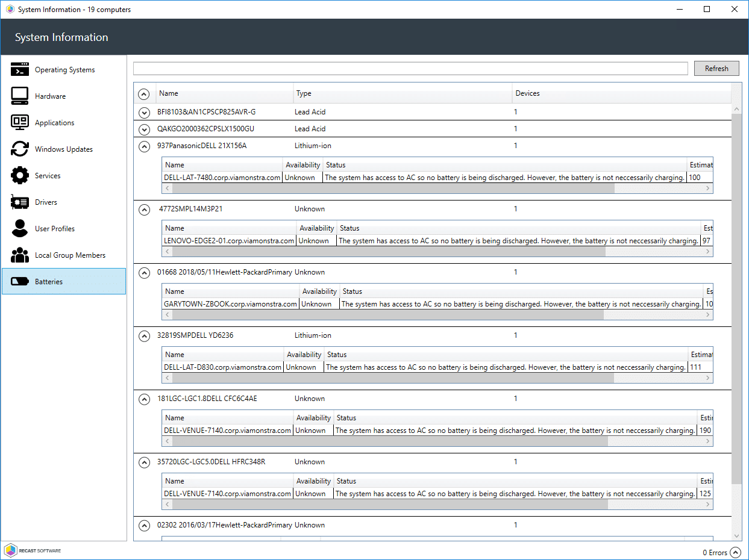Click Availability header in DELL-LAT-7480 sub-table
The image size is (749, 560).
click(302, 165)
